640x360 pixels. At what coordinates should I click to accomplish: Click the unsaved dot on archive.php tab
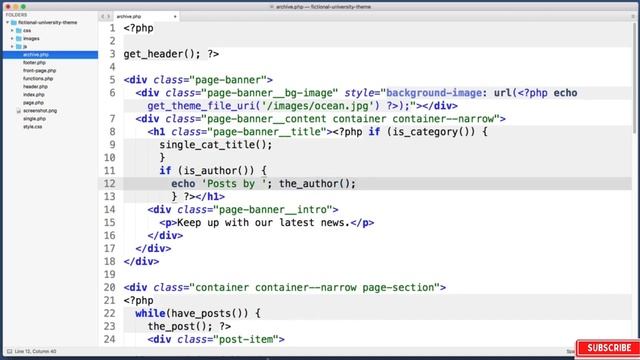(x=175, y=17)
